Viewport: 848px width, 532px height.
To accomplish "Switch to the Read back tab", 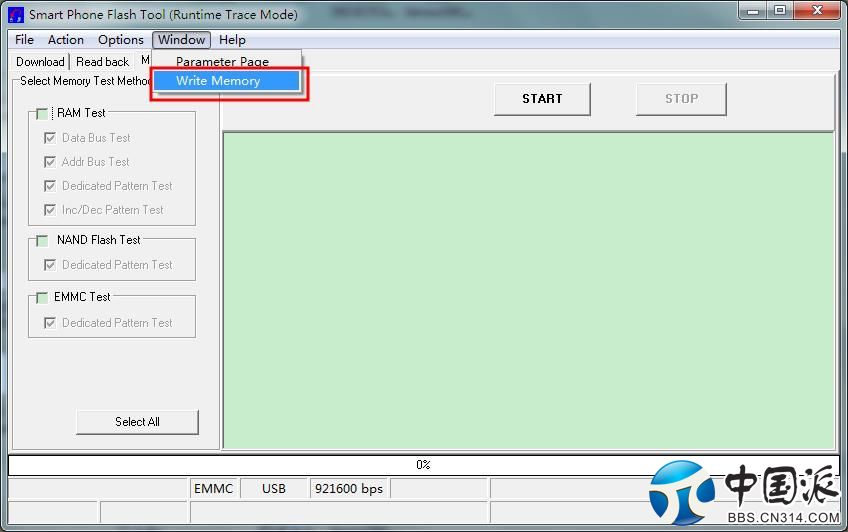I will pyautogui.click(x=103, y=62).
